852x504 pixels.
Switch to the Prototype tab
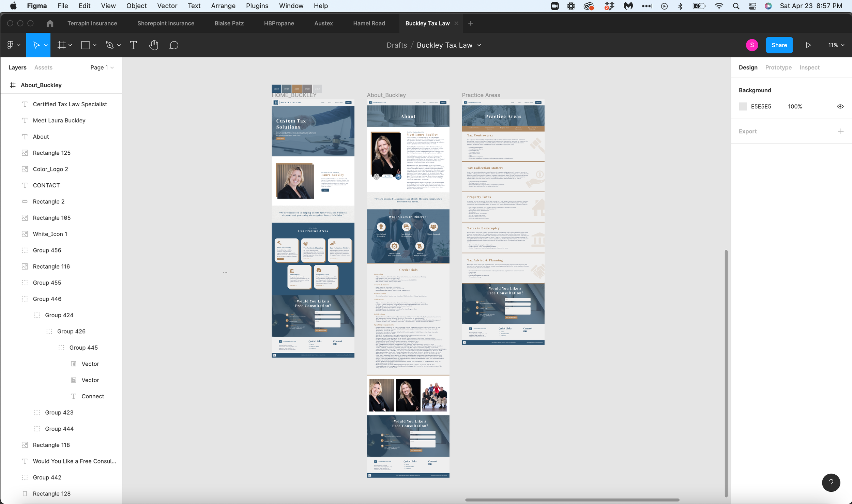click(778, 67)
